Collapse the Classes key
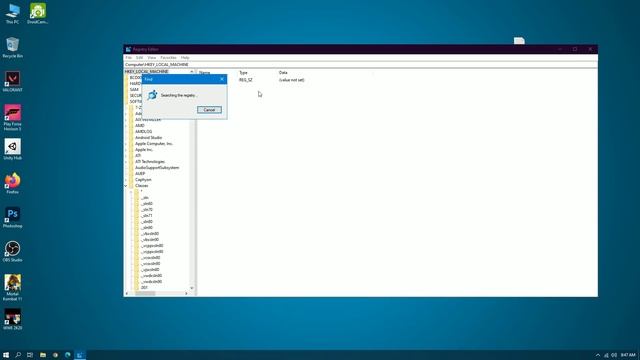The width and height of the screenshot is (640, 360). pos(126,186)
